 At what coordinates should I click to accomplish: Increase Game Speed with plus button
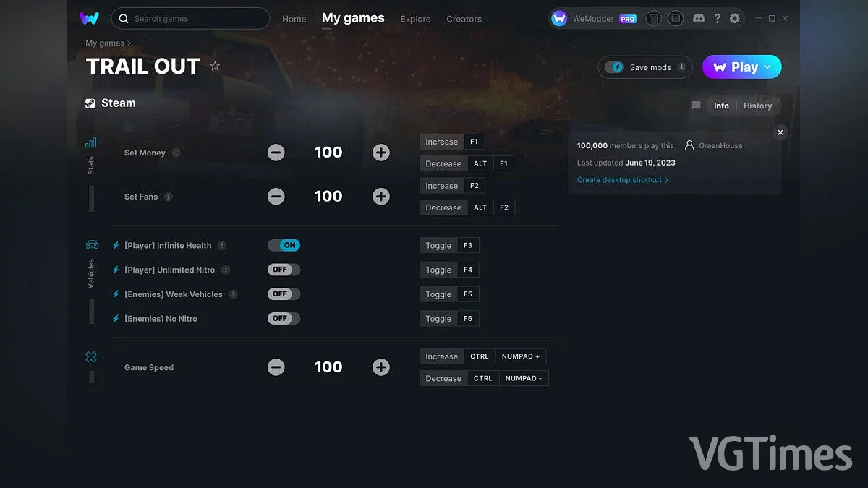click(x=381, y=367)
